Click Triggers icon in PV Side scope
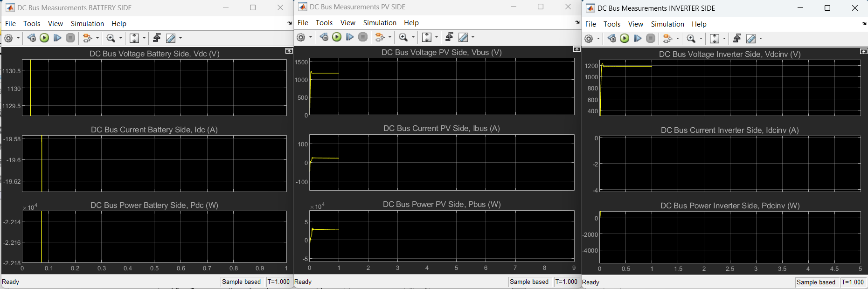This screenshot has width=868, height=289. 449,37
